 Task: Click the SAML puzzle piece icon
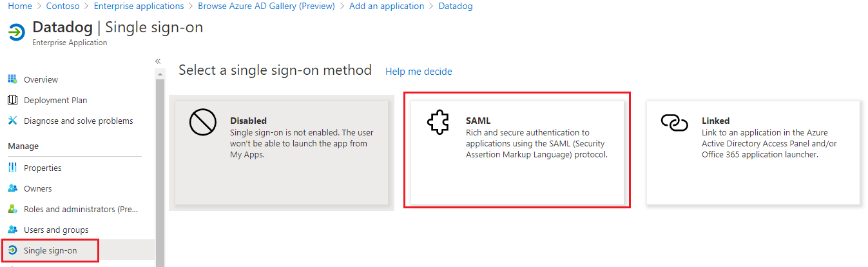438,123
